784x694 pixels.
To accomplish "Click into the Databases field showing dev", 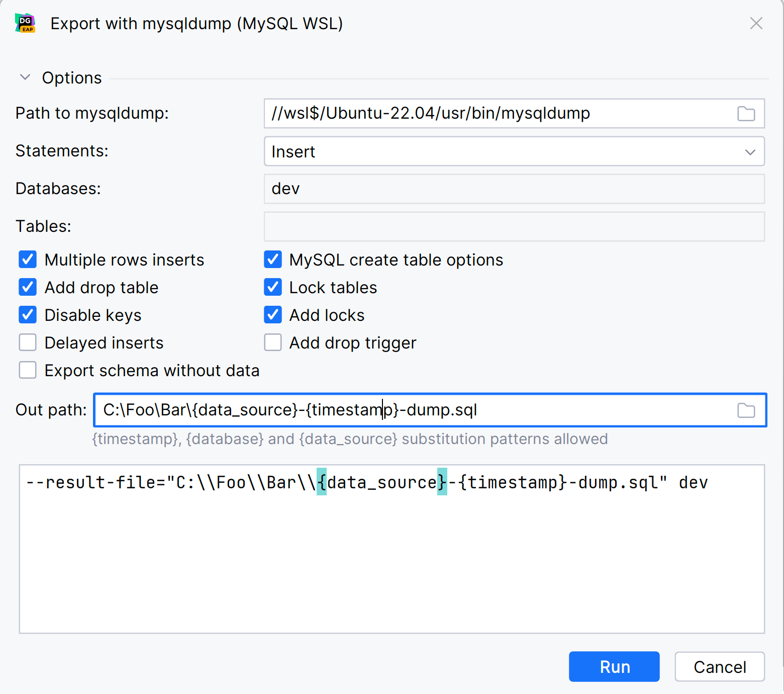I will pos(514,189).
